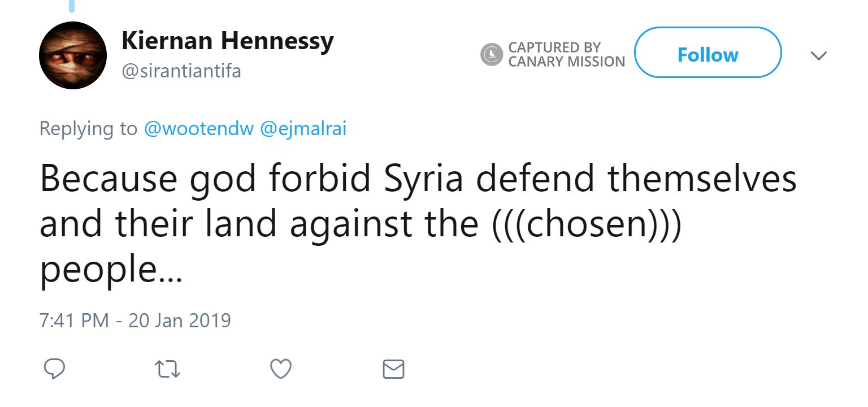Click the word "Syria" in the tweet body
The width and height of the screenshot is (868, 407).
[423, 179]
